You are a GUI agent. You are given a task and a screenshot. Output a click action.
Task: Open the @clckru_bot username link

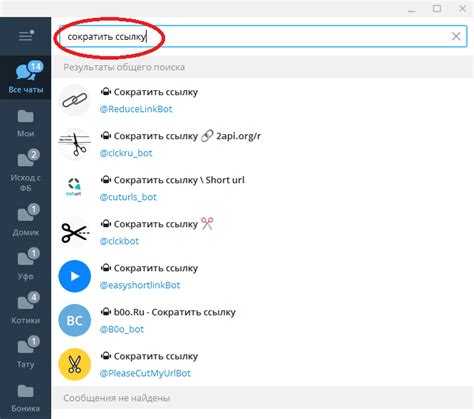pos(126,153)
